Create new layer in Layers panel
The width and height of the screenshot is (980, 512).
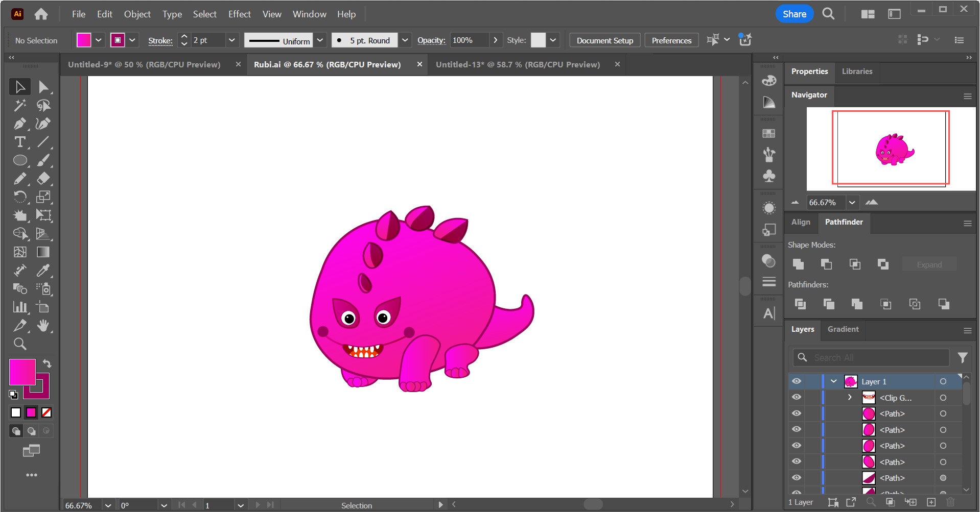click(931, 502)
